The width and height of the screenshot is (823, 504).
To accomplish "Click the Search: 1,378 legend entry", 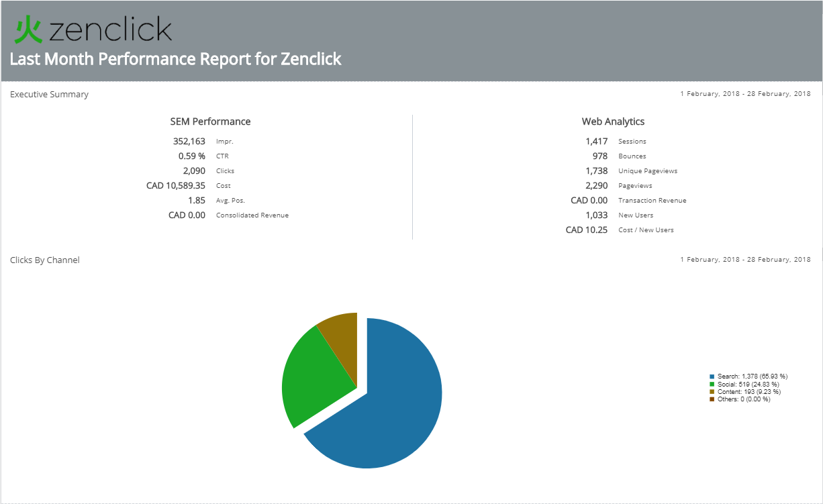I will click(753, 376).
